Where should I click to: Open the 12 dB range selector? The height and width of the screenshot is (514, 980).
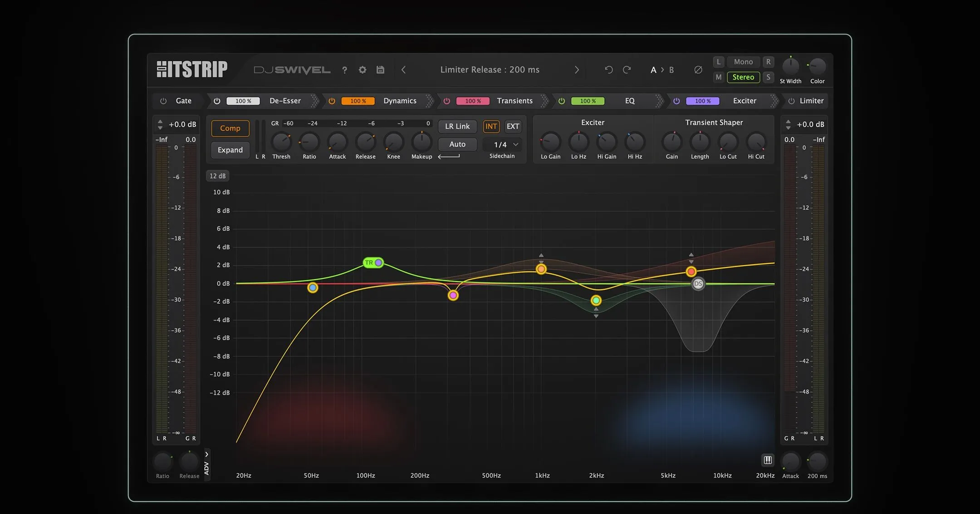click(x=218, y=176)
